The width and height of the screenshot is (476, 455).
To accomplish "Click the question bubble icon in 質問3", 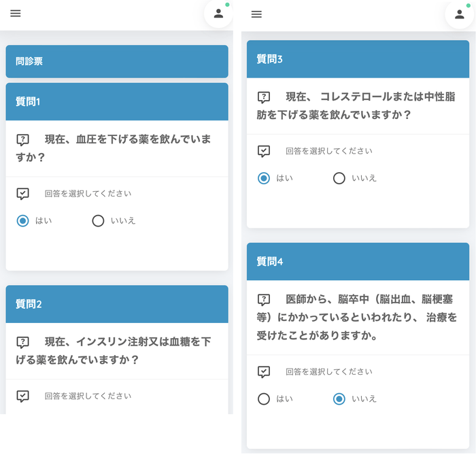I will pos(264,97).
